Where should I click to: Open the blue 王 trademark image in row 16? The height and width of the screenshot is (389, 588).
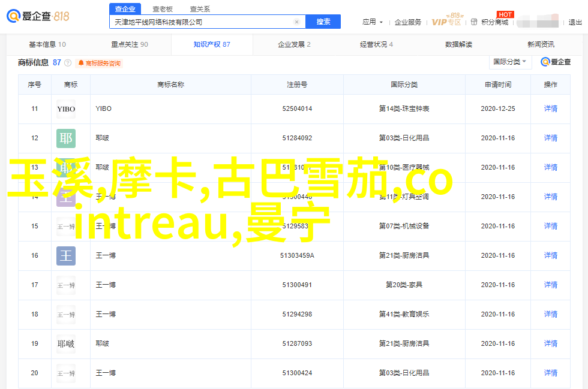coord(66,256)
